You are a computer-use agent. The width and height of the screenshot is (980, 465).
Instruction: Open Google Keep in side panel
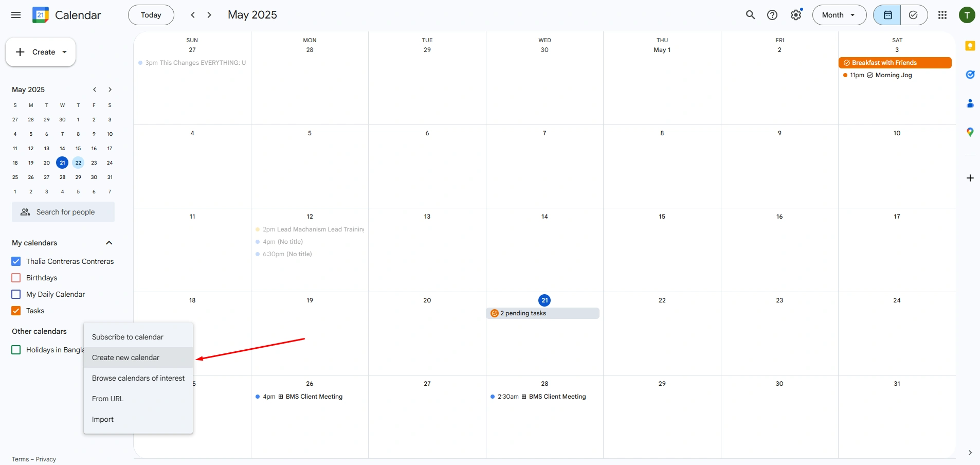click(x=970, y=46)
